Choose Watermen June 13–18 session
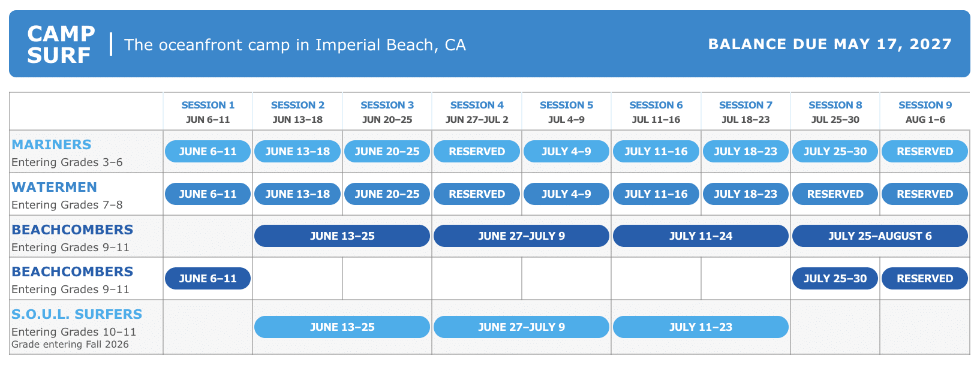The height and width of the screenshot is (368, 980). pos(297,194)
